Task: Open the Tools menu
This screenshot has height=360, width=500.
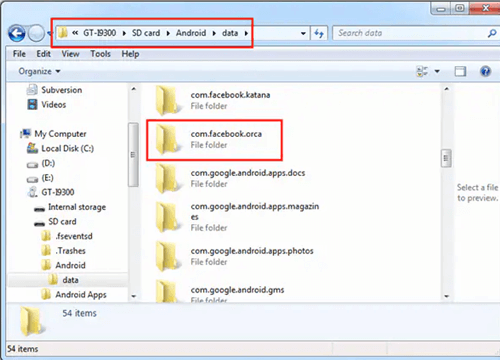Action: tap(100, 54)
